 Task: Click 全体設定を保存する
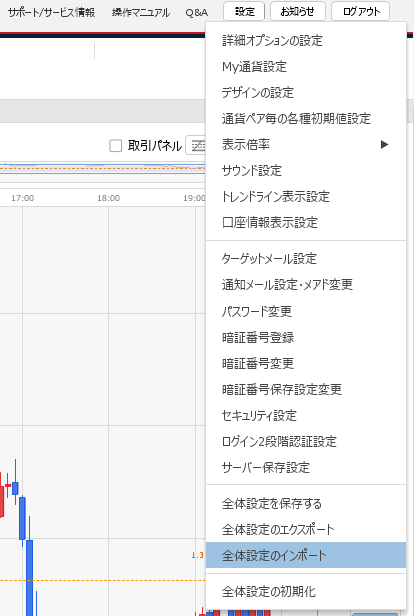(306, 503)
